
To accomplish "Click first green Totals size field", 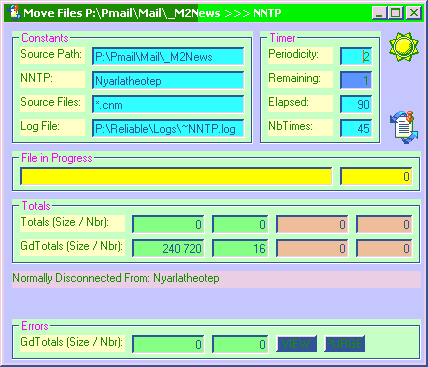I will 168,224.
